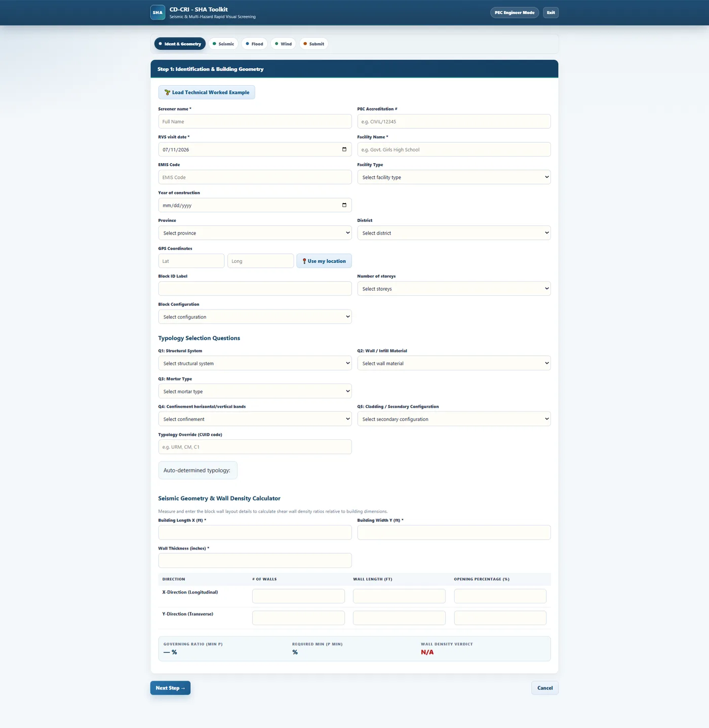Click the CD-CRI - SHA Toolkit title
The width and height of the screenshot is (709, 728).
click(x=199, y=9)
